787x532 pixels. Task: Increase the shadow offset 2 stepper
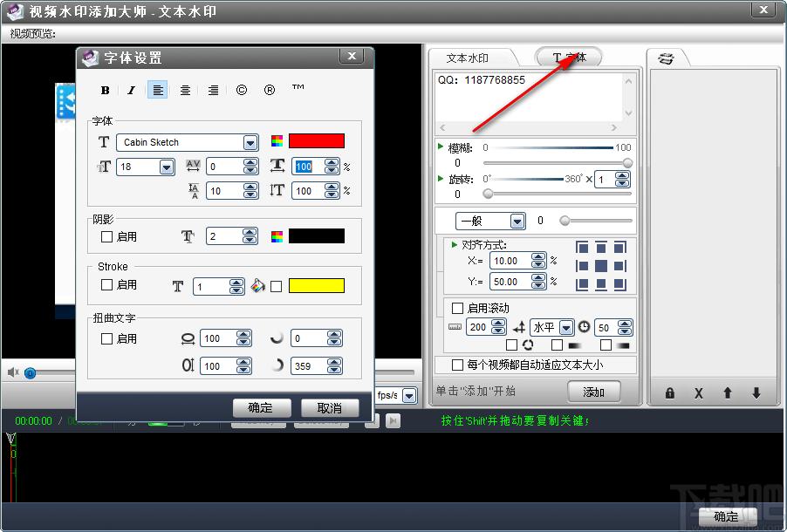250,232
